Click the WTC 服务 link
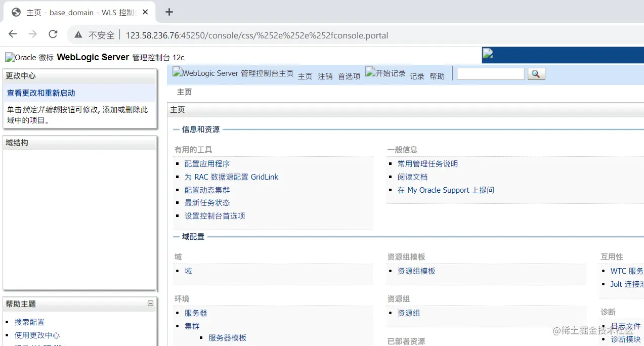Screen dimensions: 644x346 (x=627, y=271)
